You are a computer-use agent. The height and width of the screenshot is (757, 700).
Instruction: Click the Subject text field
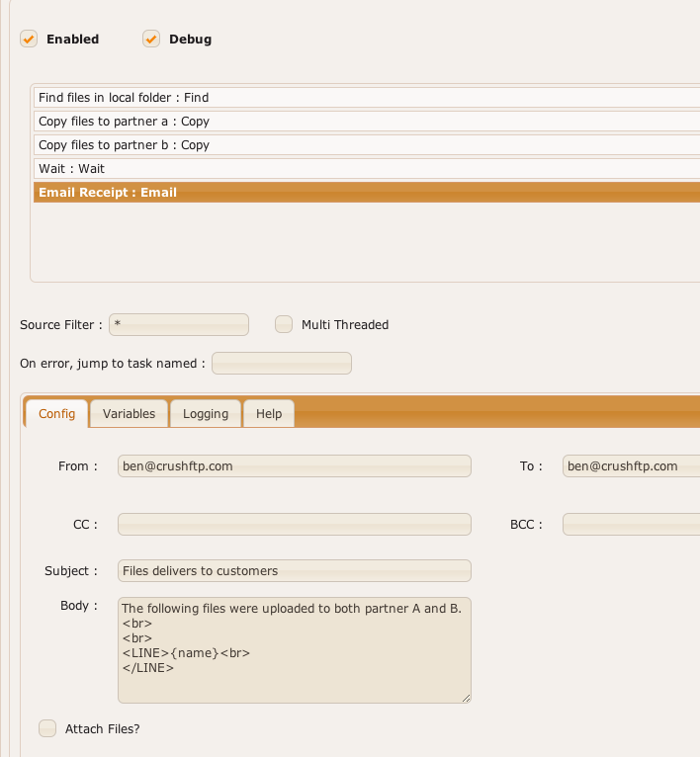click(295, 570)
